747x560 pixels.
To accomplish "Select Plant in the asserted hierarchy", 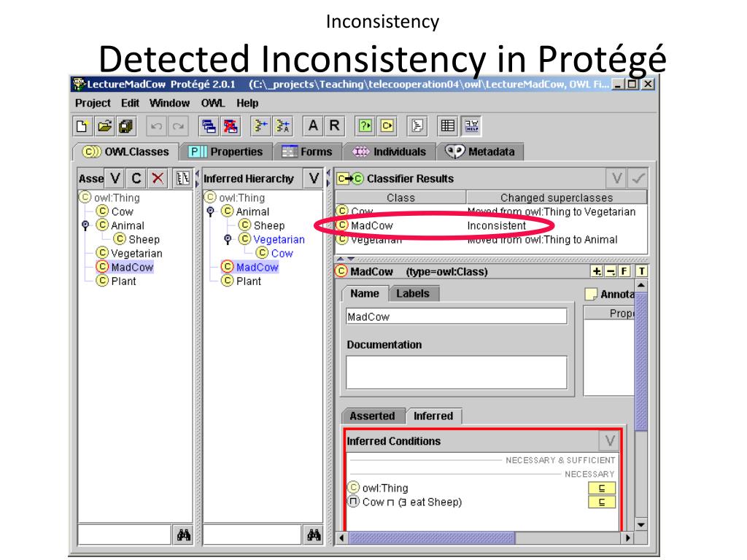I will [123, 281].
